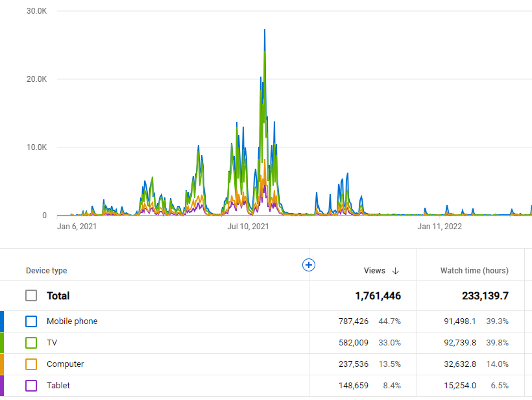
Task: Click the green color bar for TV
Action: coord(2,342)
